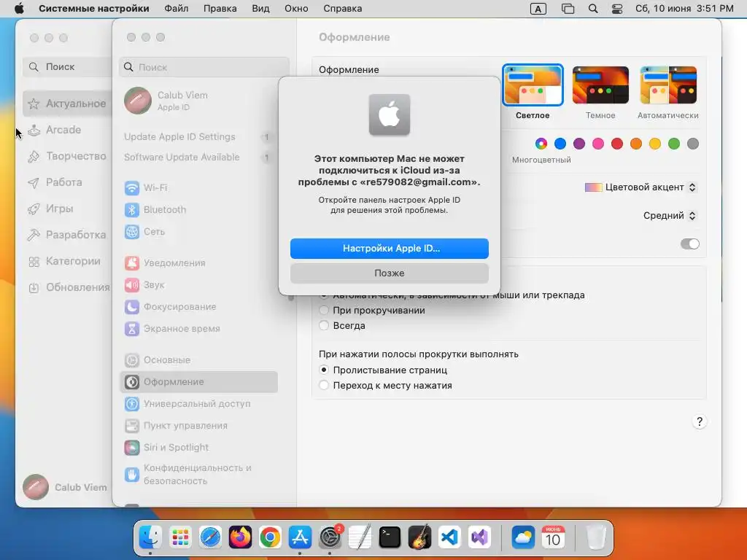Open Сеть network settings

[198, 231]
